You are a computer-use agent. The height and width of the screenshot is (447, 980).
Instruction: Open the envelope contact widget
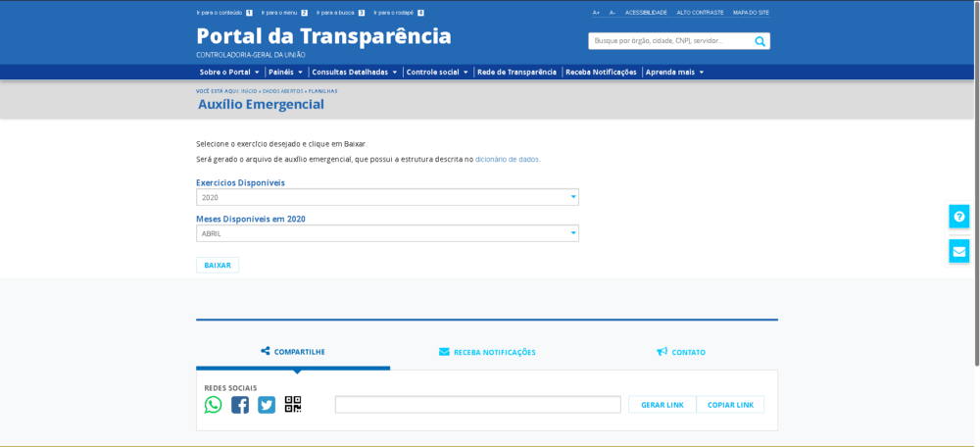click(x=958, y=251)
